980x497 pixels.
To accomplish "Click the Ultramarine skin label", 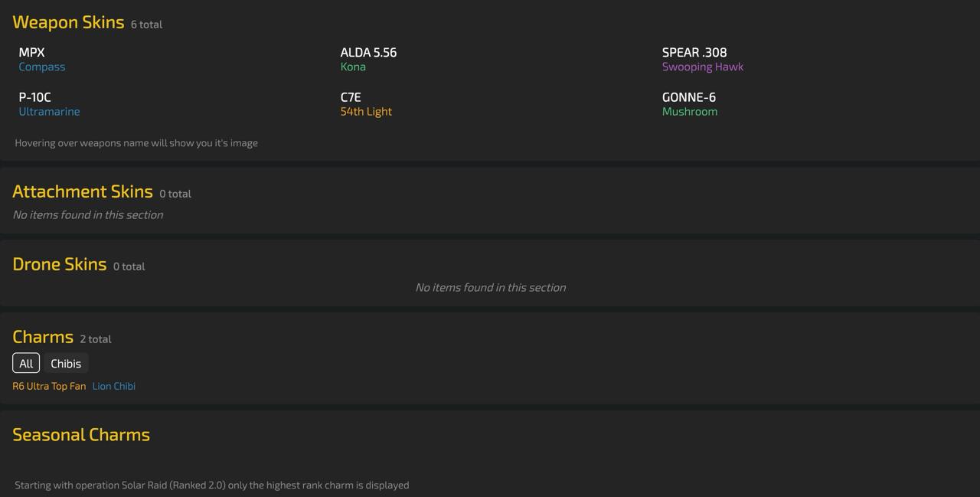I will point(49,111).
